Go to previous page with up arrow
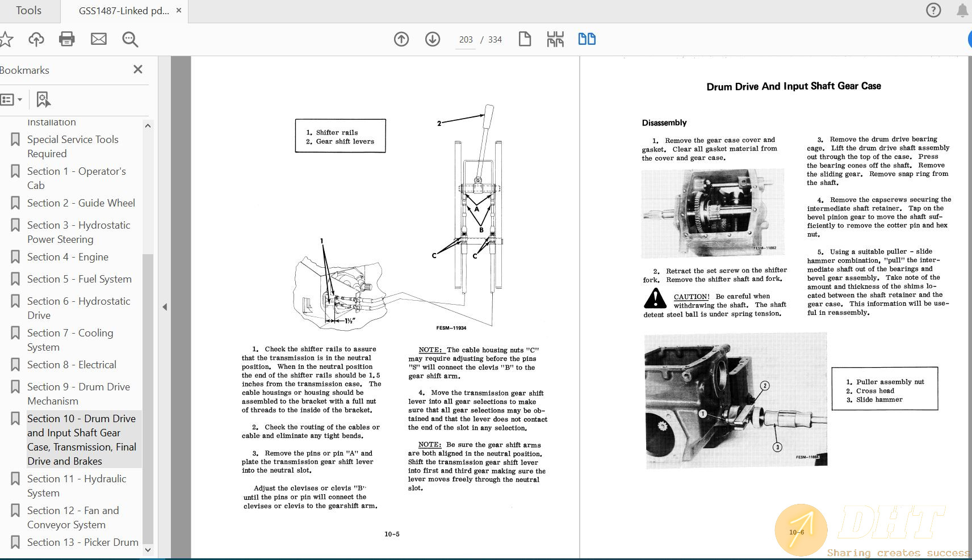This screenshot has height=560, width=972. point(401,39)
